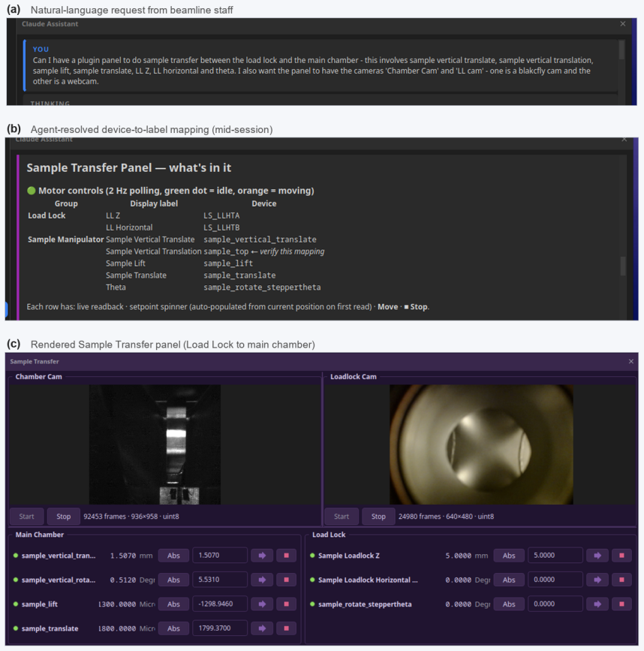Screen dimensions: 644x651
Task: Click green status dot beside Sample Loadlock Z
Action: click(312, 555)
